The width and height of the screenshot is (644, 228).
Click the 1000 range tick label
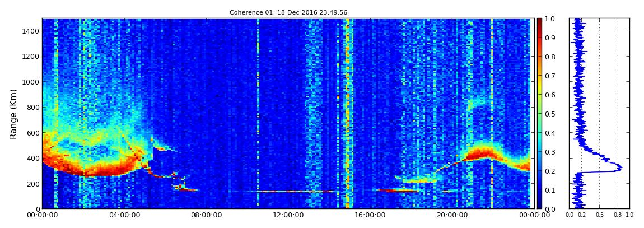point(30,82)
